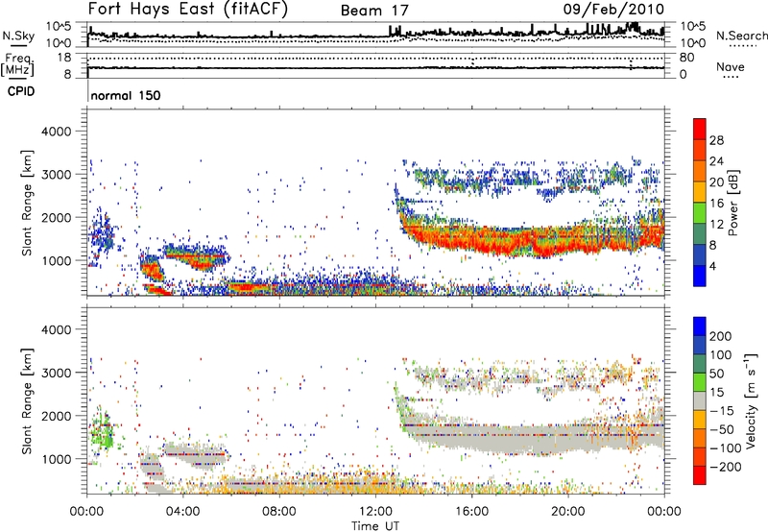
Task: Click the "-50" label on Velocity colorbar
Action: [x=722, y=429]
